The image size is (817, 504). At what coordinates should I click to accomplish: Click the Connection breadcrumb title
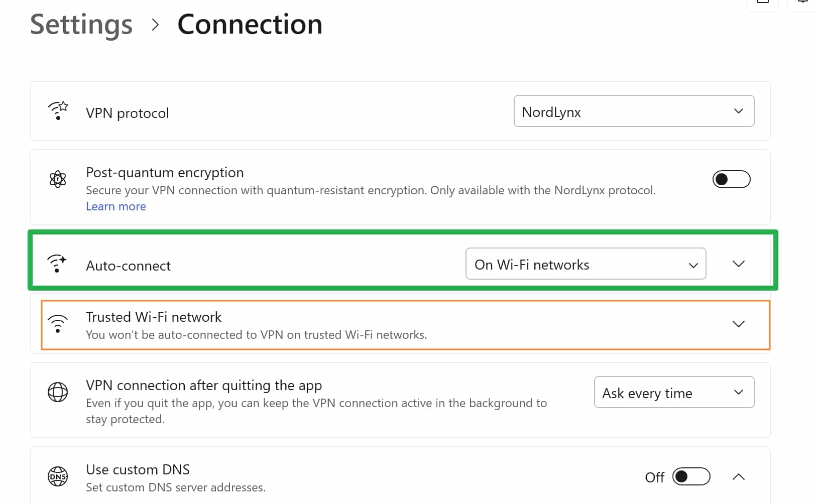click(250, 24)
